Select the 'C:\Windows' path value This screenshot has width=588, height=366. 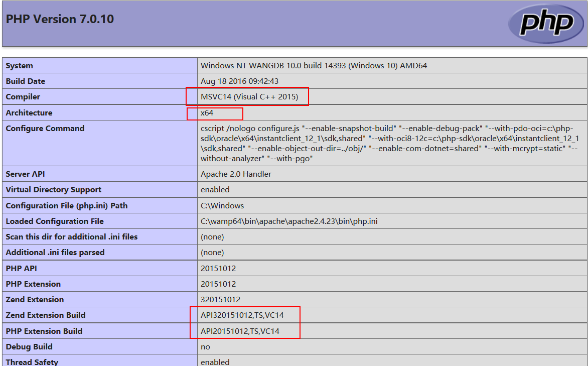click(222, 206)
